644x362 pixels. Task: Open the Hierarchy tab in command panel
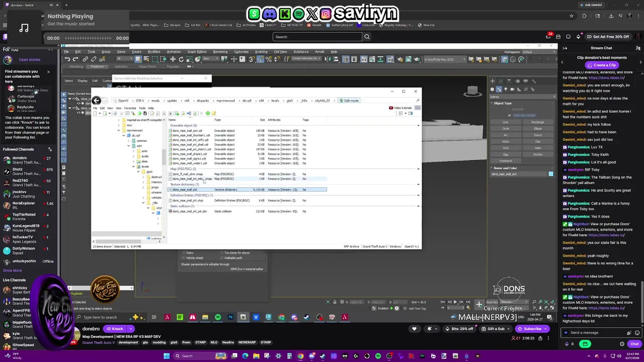(x=510, y=81)
